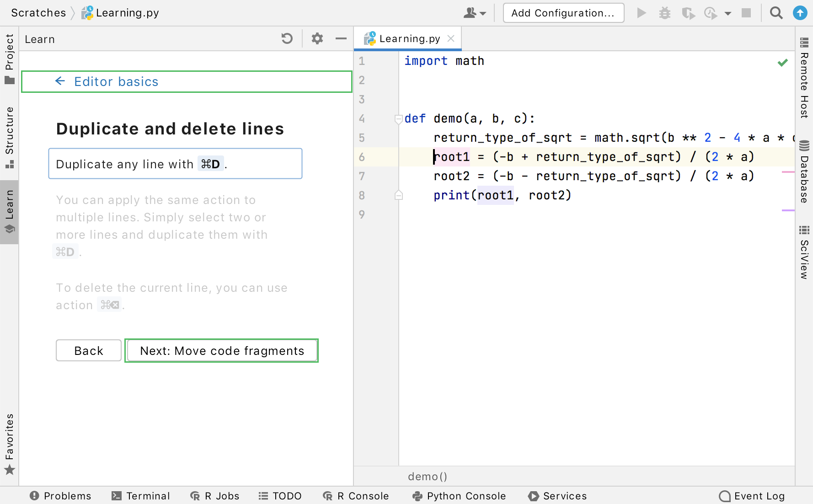This screenshot has height=504, width=813.
Task: Click the Debug bug icon
Action: tap(664, 13)
